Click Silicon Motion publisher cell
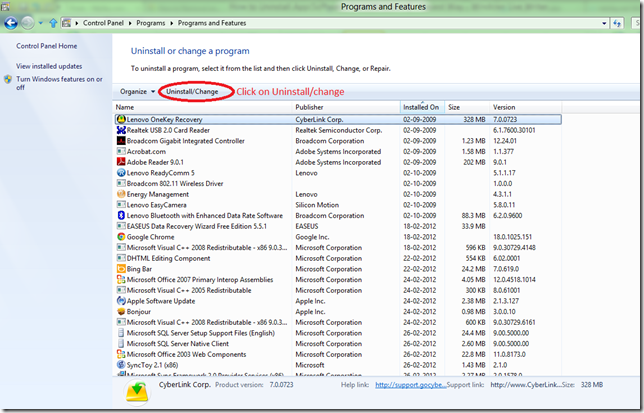644x413 pixels. pos(317,205)
